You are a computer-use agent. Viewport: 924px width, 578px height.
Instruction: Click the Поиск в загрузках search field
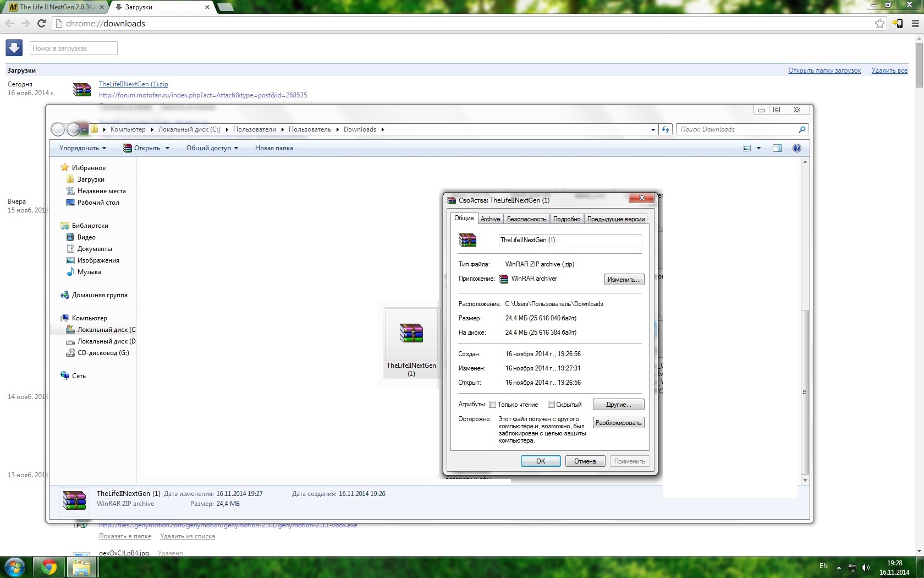73,48
